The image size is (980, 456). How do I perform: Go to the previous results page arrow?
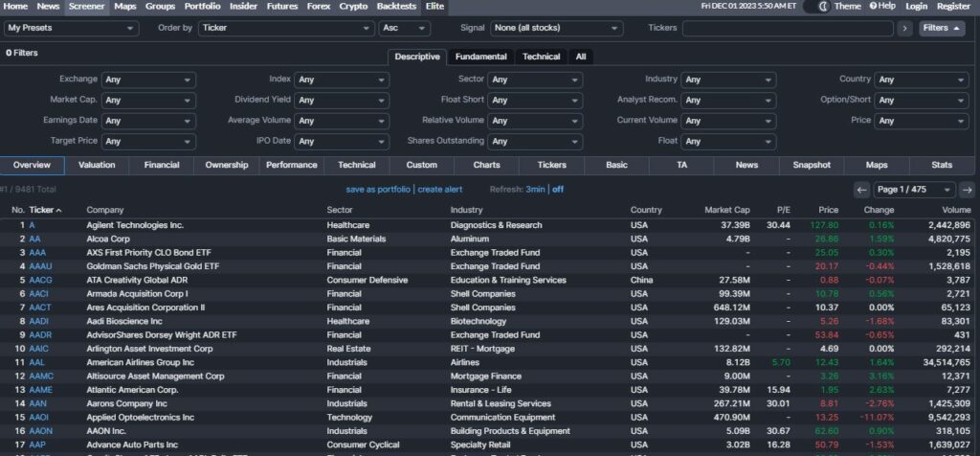pos(862,190)
